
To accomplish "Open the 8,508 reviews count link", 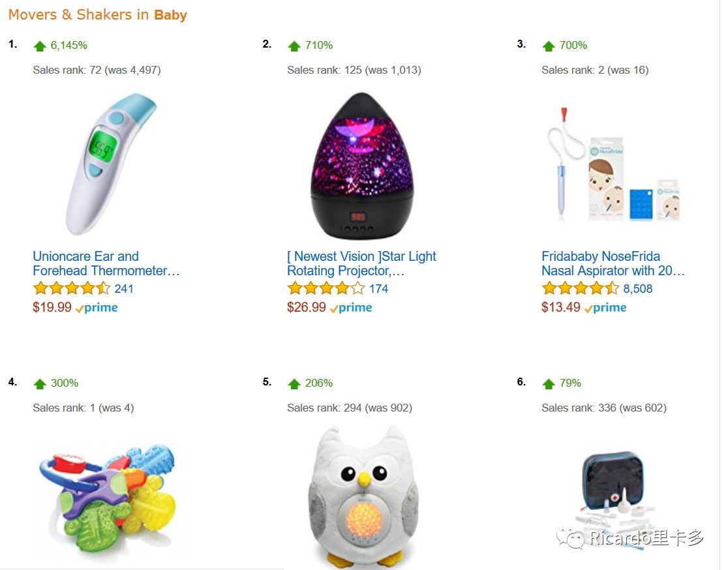I will pyautogui.click(x=638, y=289).
